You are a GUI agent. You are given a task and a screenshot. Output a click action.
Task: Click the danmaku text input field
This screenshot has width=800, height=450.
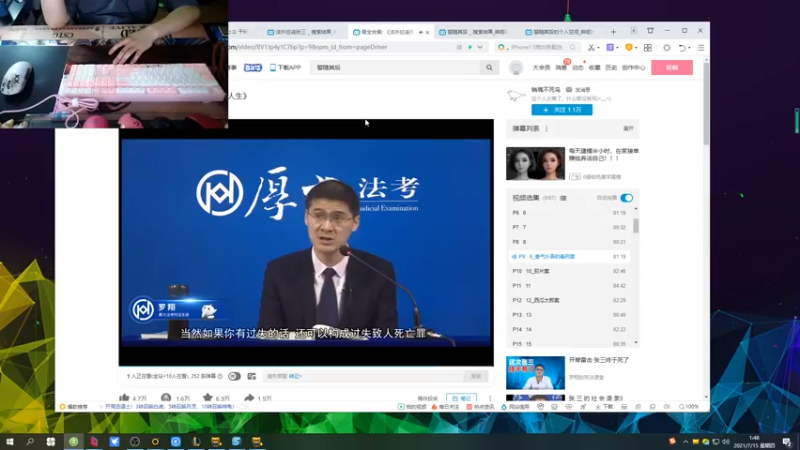pyautogui.click(x=363, y=377)
